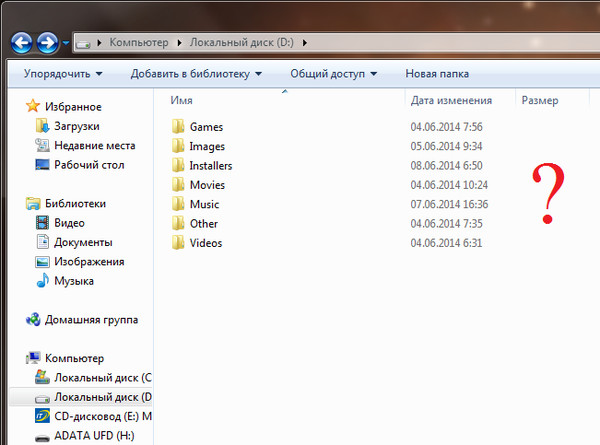
Task: Click the Домашняя группа icon
Action: [33, 319]
